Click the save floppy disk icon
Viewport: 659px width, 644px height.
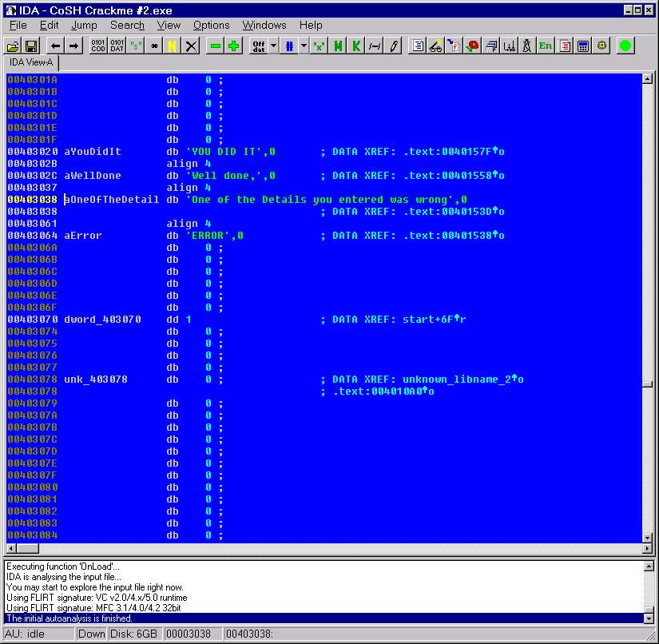31,46
